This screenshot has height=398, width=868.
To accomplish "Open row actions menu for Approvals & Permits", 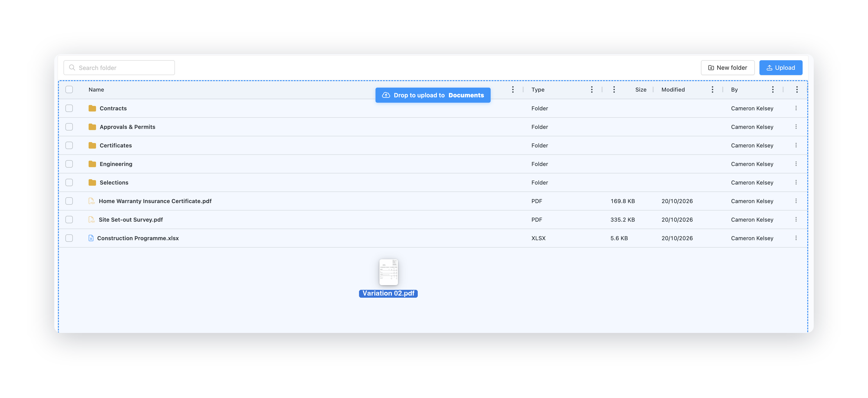I will point(796,127).
